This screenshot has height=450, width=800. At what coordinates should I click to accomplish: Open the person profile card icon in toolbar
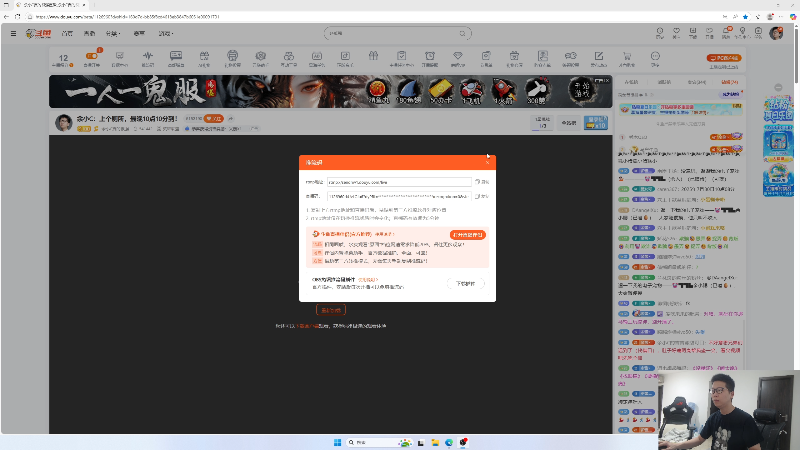point(542,58)
